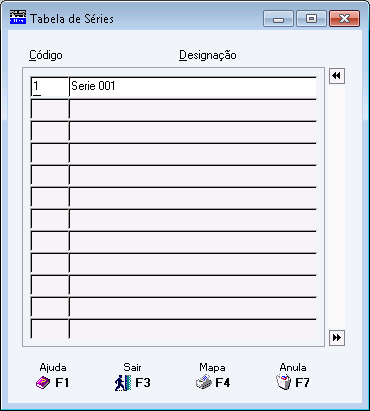
Task: Click the Mapa label
Action: point(212,367)
